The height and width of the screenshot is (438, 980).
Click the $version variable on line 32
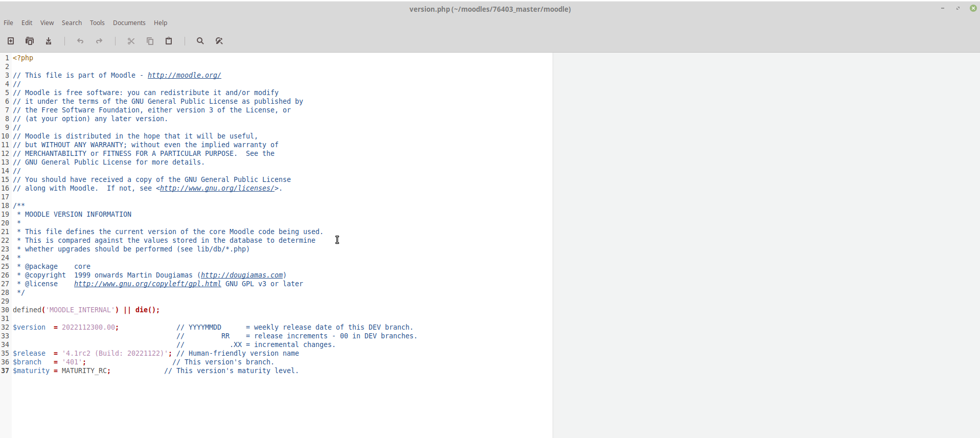[29, 327]
